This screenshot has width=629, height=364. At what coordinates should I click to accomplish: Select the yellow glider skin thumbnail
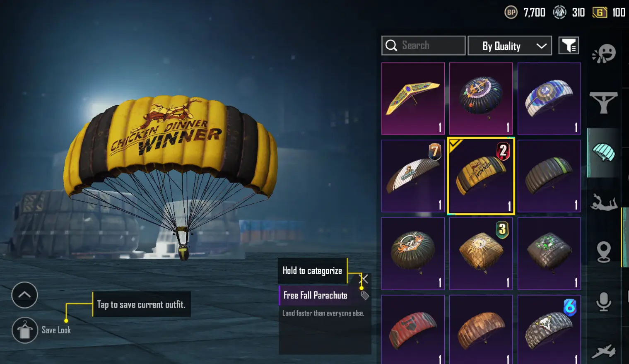(x=413, y=99)
